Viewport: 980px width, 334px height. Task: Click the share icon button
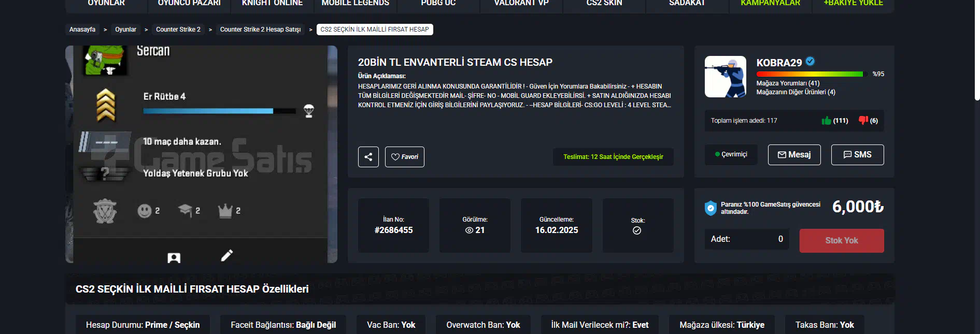pyautogui.click(x=368, y=157)
